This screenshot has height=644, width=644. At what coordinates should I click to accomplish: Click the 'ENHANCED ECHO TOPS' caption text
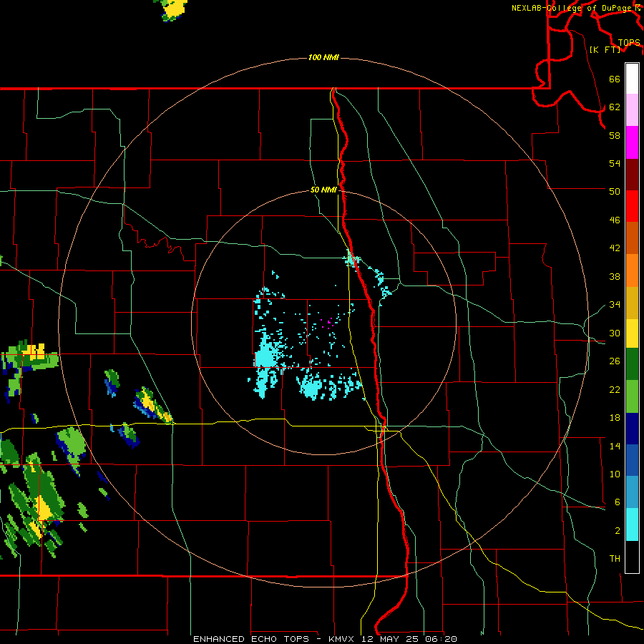(x=251, y=639)
